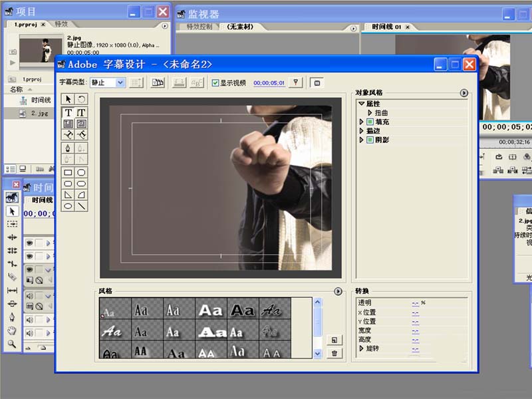Click the sync to timeline timecode button
This screenshot has height=399, width=532.
click(295, 82)
